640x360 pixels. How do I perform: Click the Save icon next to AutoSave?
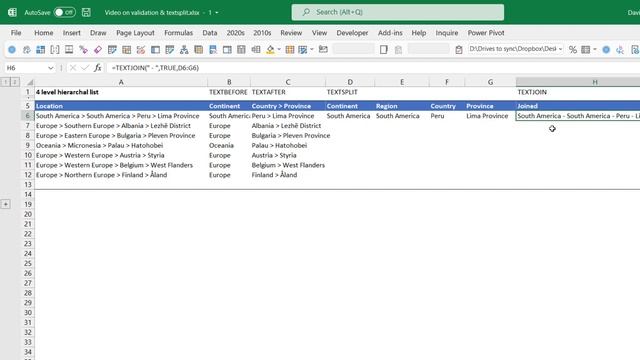(x=86, y=12)
